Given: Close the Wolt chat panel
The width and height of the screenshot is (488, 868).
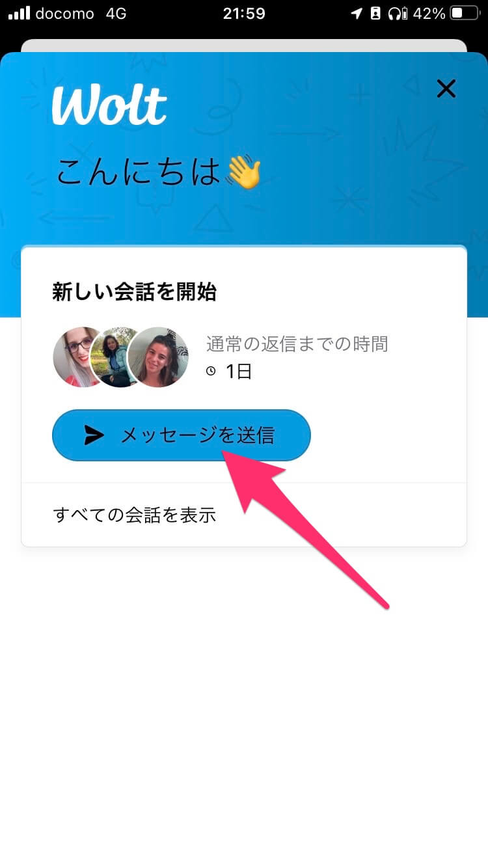Looking at the screenshot, I should tap(446, 88).
